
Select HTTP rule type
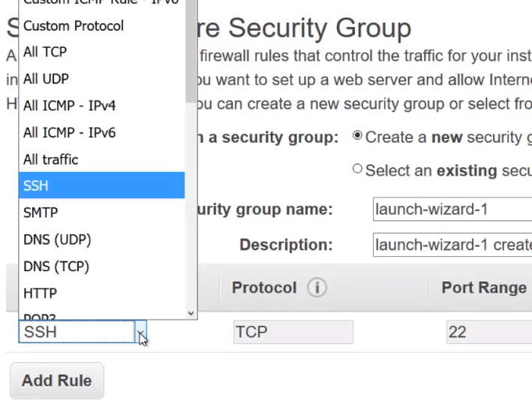pos(40,293)
